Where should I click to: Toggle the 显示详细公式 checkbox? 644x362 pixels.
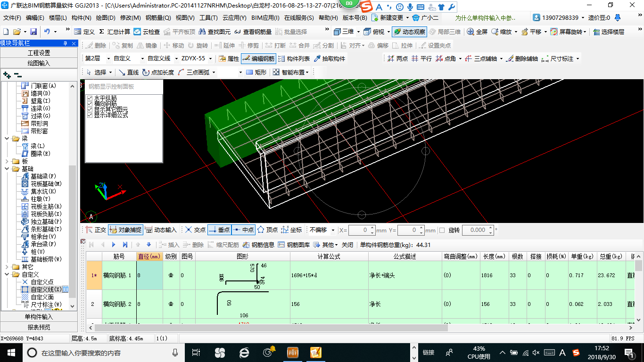[90, 115]
